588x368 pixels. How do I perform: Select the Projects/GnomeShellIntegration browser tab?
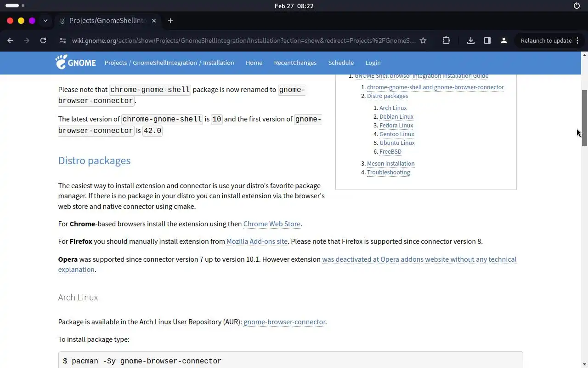pyautogui.click(x=108, y=21)
